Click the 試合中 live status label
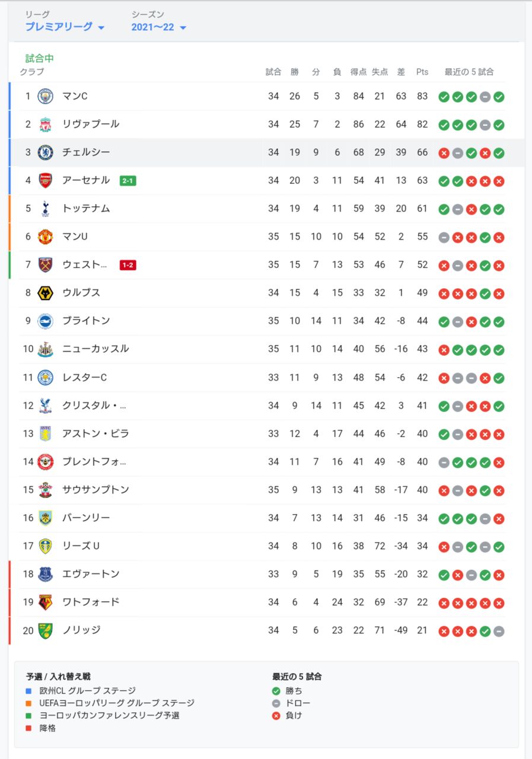The width and height of the screenshot is (532, 759). pos(40,59)
